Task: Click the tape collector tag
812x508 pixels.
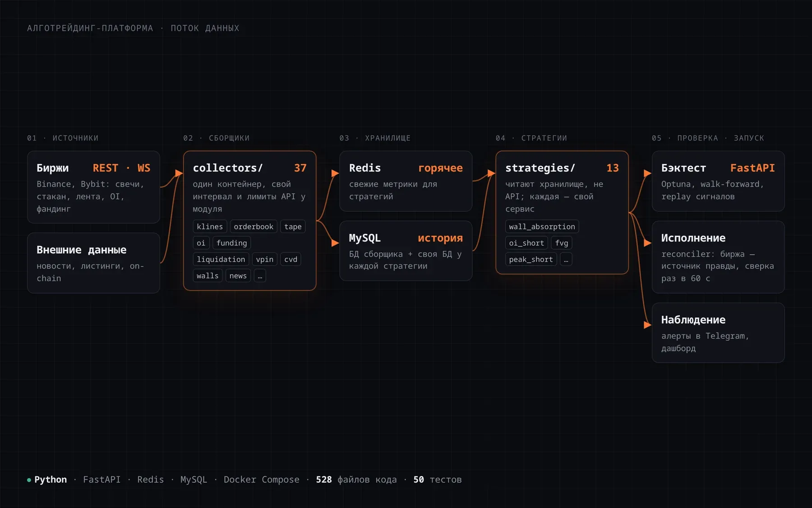Action: (x=293, y=227)
